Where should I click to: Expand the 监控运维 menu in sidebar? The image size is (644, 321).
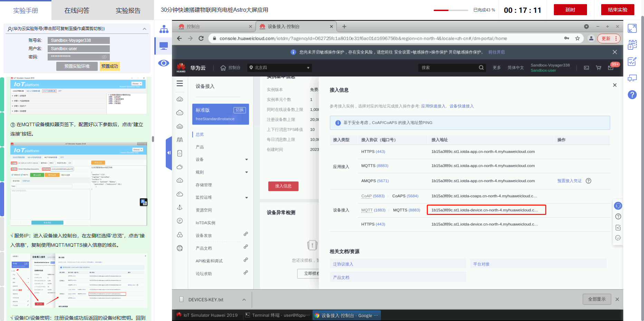[x=247, y=198]
